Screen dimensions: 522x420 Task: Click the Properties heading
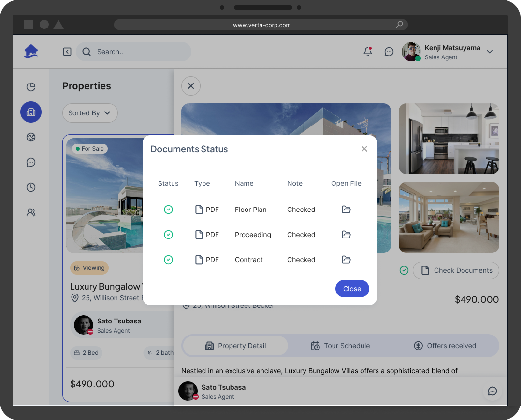tap(87, 86)
